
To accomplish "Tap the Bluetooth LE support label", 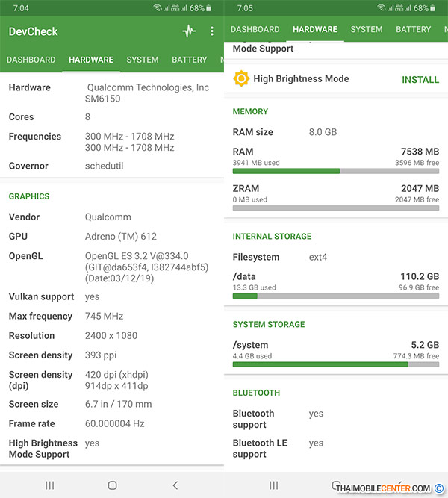I will point(260,449).
